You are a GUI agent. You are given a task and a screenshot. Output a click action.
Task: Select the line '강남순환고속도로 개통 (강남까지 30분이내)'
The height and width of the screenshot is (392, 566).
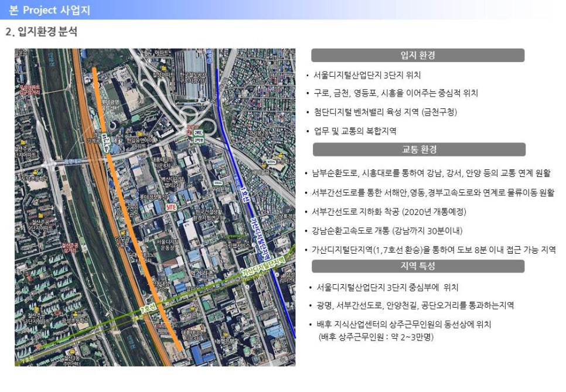click(x=387, y=231)
